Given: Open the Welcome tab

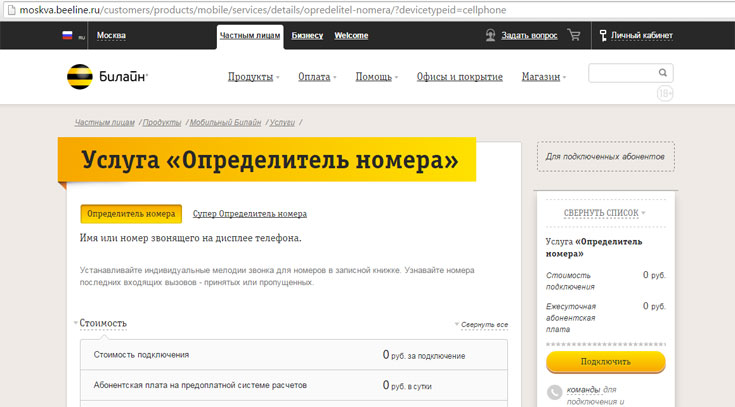Looking at the screenshot, I should [351, 36].
